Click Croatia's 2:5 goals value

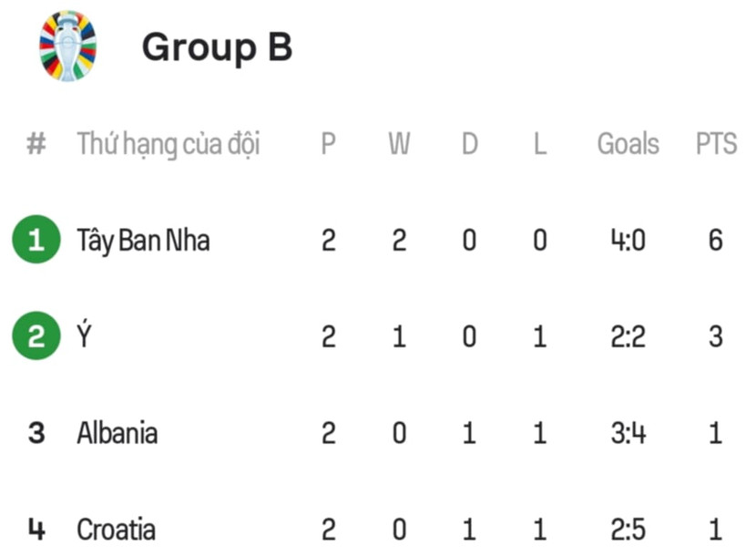tap(628, 530)
